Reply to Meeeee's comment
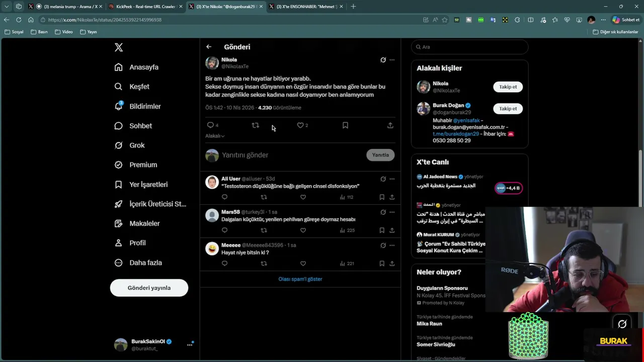Viewport: 644px width, 362px height. click(224, 263)
